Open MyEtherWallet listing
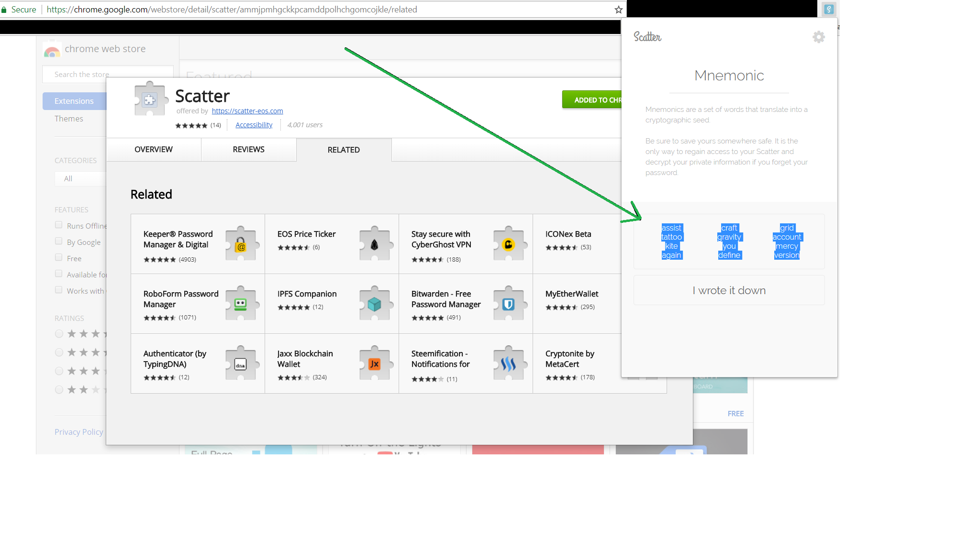Viewport: 980px width, 551px height. click(572, 294)
